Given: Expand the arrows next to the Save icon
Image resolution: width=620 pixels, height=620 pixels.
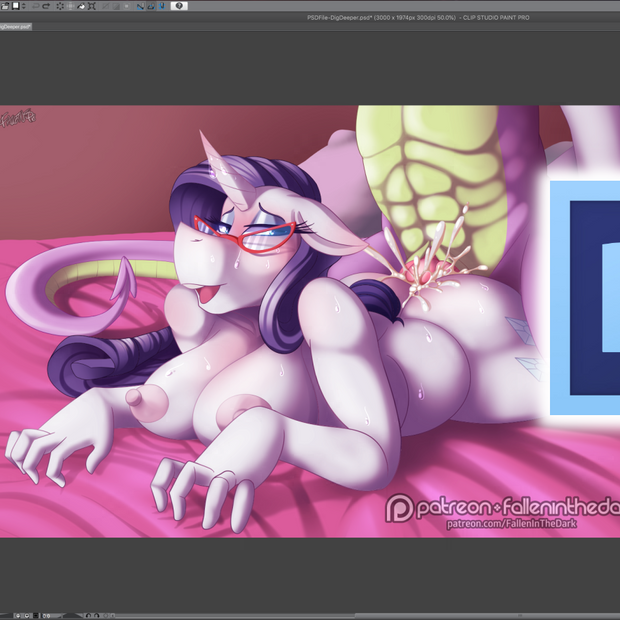Looking at the screenshot, I should (23, 6).
